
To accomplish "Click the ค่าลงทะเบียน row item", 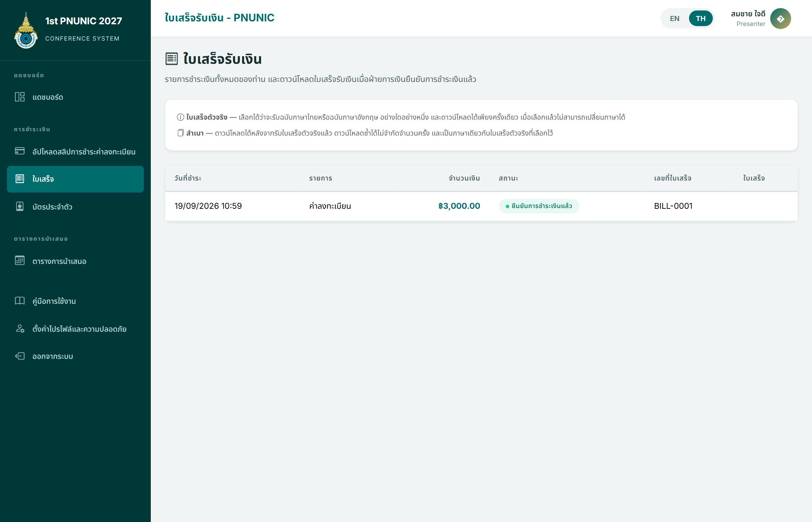I will coord(330,206).
